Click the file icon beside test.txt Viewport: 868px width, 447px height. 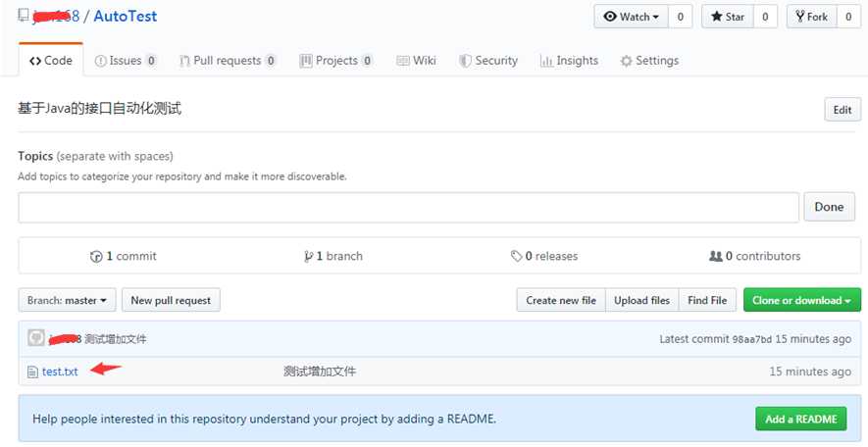(x=32, y=372)
